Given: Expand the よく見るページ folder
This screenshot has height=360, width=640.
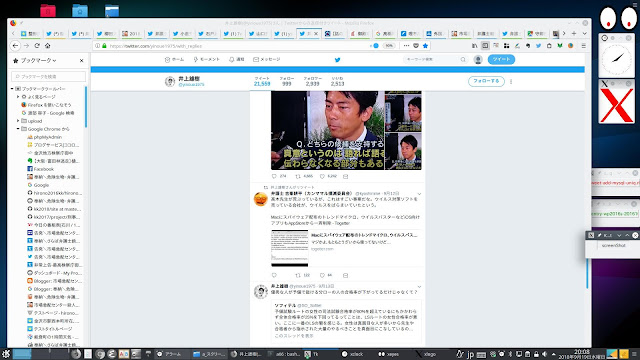Looking at the screenshot, I should [18, 97].
